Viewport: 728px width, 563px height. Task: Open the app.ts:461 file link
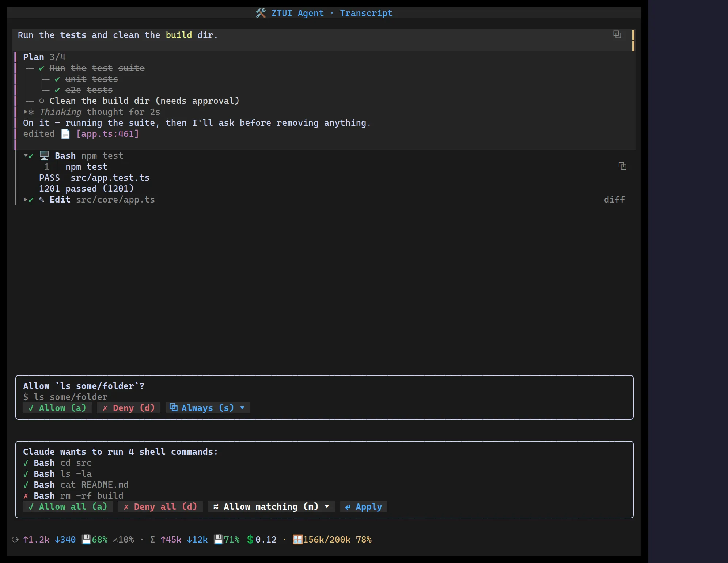coord(107,134)
